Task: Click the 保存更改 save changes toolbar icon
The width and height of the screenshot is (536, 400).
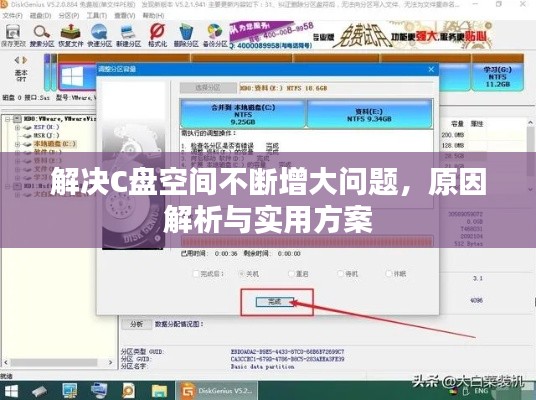Action: click(13, 35)
